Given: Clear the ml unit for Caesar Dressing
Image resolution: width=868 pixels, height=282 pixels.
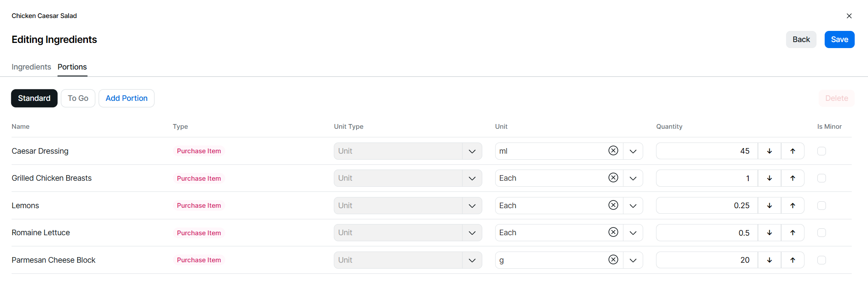Looking at the screenshot, I should point(613,151).
